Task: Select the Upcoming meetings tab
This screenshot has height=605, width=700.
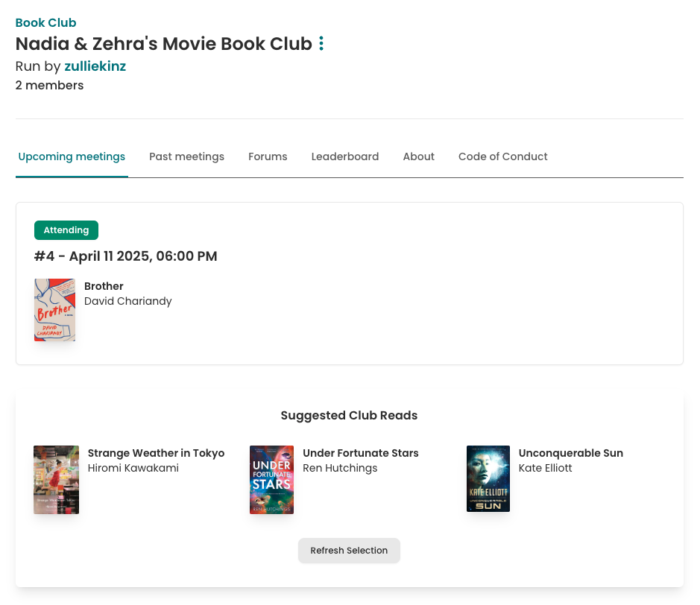Action: [72, 156]
